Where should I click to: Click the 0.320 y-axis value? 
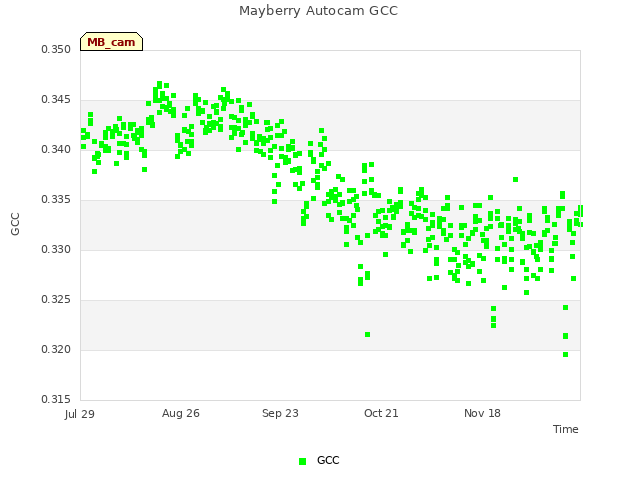tap(56, 349)
